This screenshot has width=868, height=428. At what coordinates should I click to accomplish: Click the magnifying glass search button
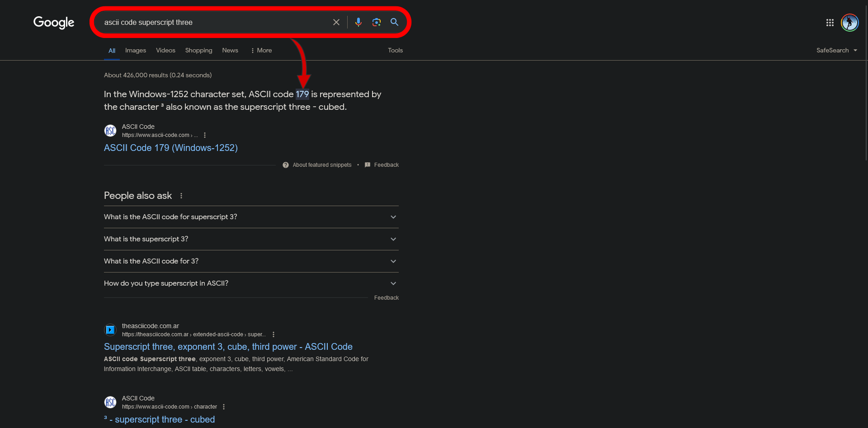click(395, 22)
